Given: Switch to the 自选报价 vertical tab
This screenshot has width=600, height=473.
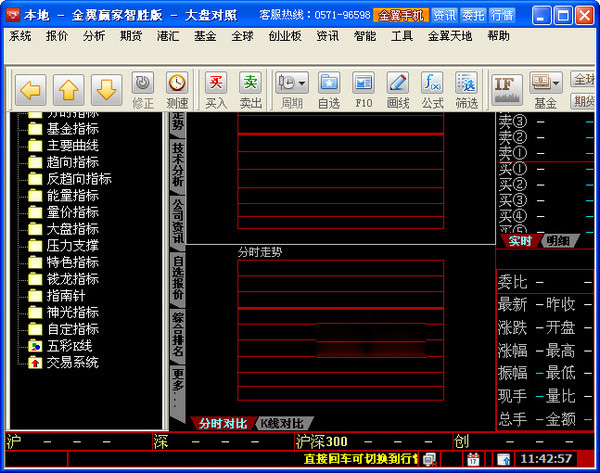Looking at the screenshot, I should 178,279.
